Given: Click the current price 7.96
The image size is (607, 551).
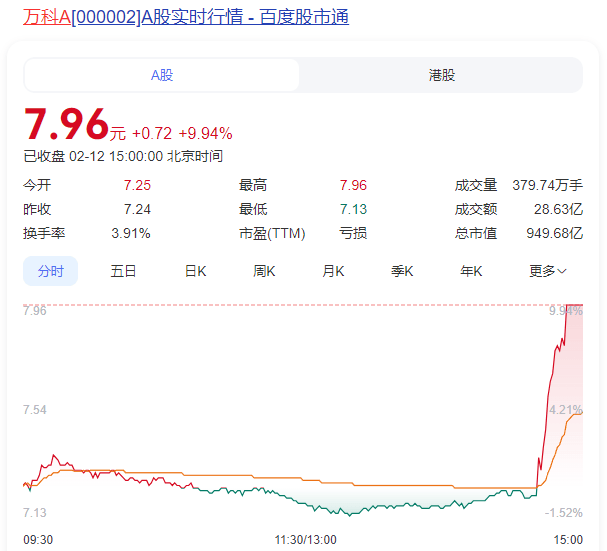Looking at the screenshot, I should 66,124.
